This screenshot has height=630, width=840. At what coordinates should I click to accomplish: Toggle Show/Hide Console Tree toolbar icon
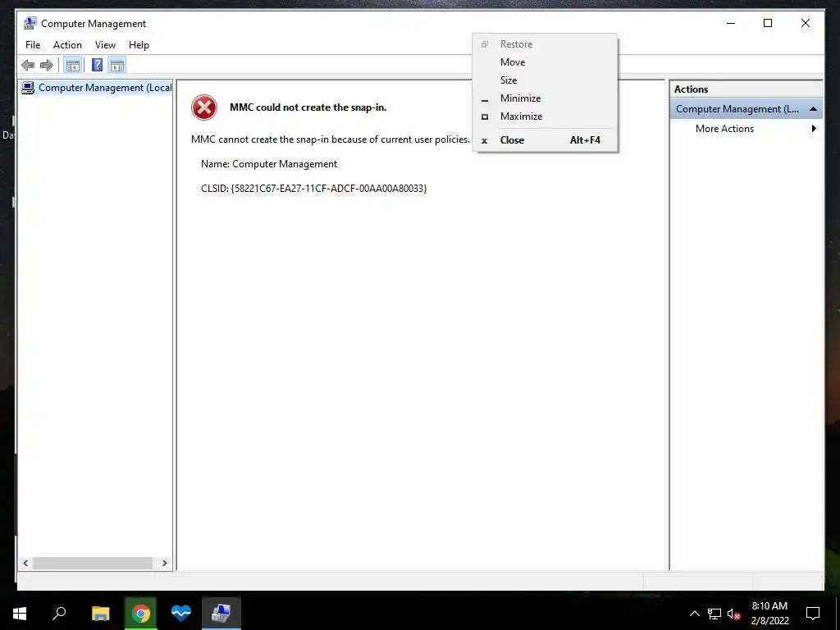click(72, 66)
